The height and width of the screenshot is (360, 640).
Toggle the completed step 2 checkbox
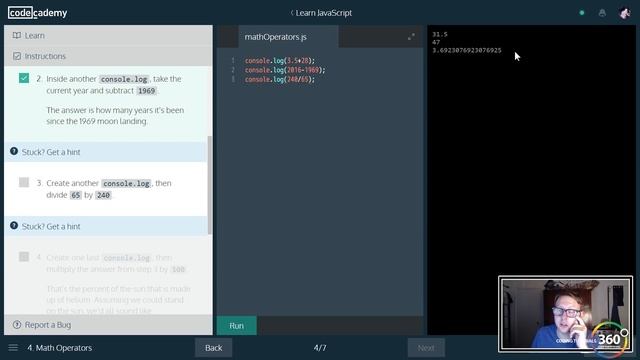(24, 78)
